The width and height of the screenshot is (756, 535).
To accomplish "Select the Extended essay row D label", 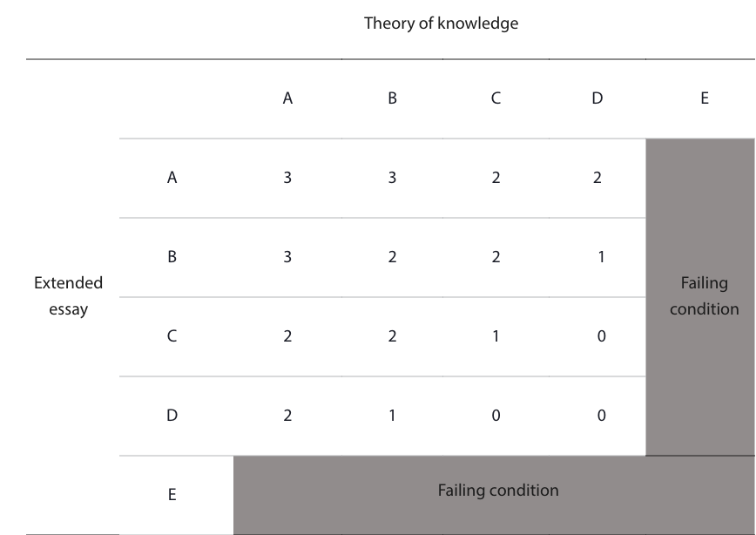I will coord(172,416).
